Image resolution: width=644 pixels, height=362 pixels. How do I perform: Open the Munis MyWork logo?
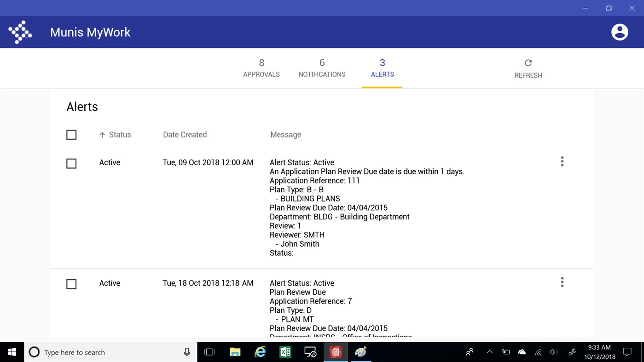pos(20,32)
